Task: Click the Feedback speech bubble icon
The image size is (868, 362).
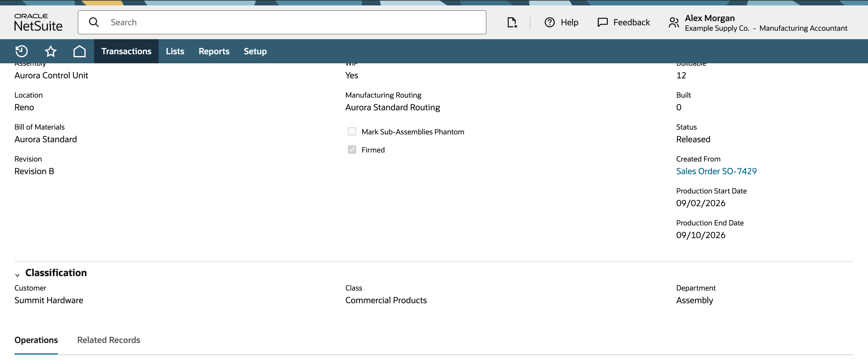Action: pyautogui.click(x=602, y=22)
